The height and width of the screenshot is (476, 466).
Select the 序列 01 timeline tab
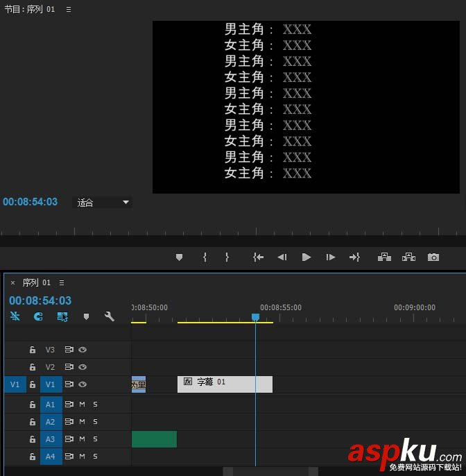pyautogui.click(x=36, y=282)
